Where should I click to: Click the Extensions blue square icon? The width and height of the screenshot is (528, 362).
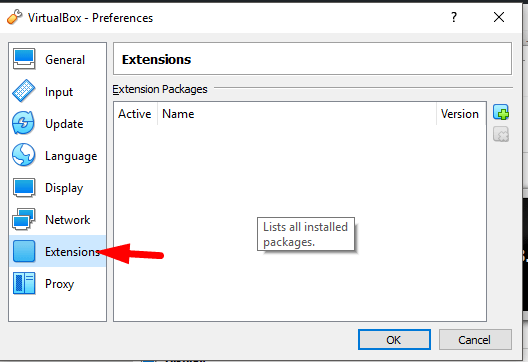pyautogui.click(x=24, y=251)
